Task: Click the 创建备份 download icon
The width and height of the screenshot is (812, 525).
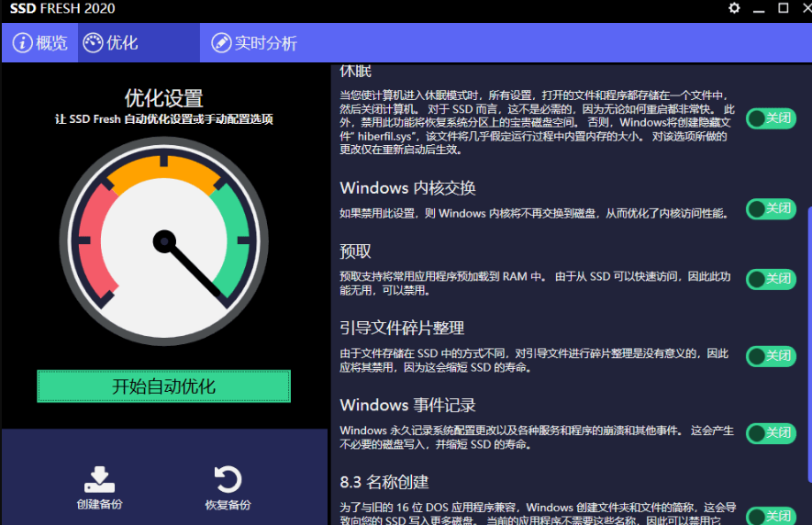Action: (99, 479)
